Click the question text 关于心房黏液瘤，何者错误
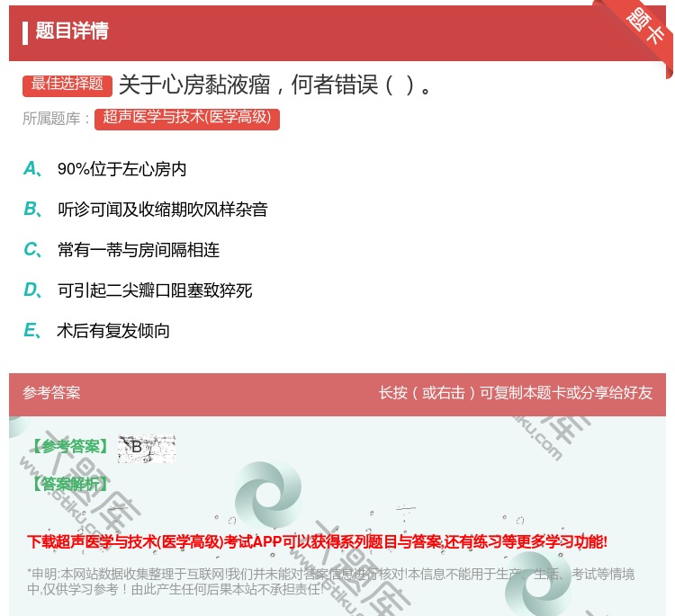The height and width of the screenshot is (616, 675). tap(274, 85)
